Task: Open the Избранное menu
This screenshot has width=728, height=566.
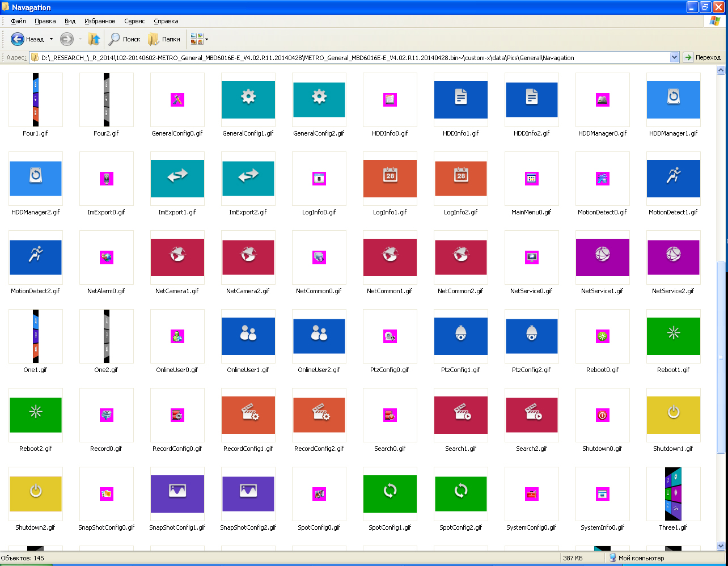Action: click(x=100, y=21)
